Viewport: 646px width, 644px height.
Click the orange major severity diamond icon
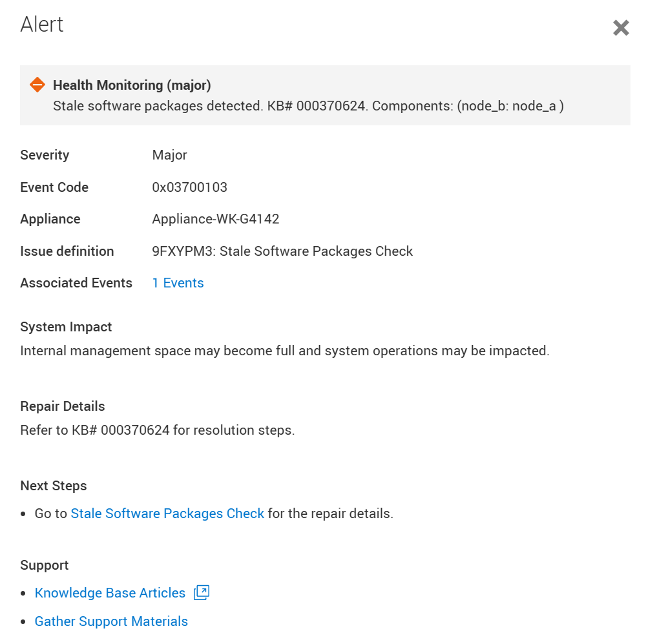pos(37,84)
